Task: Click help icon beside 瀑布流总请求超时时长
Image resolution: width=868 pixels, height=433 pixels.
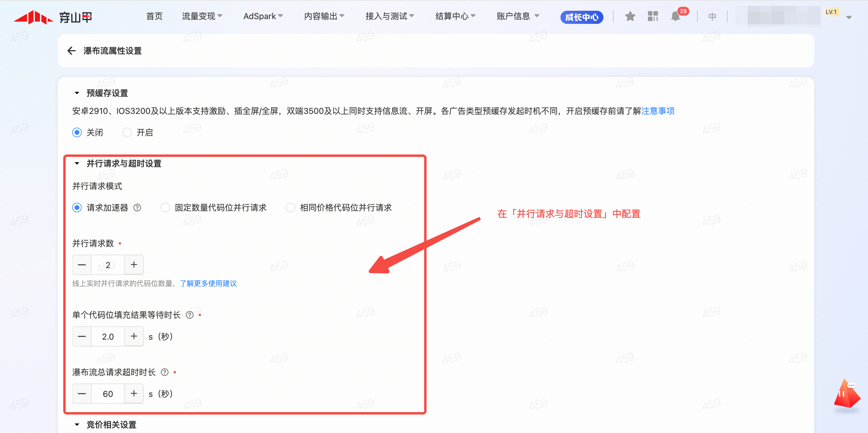Action: tap(164, 372)
